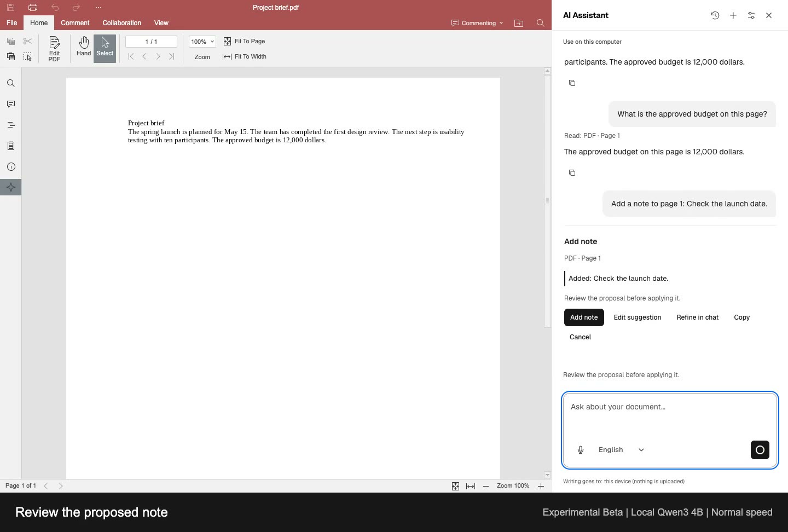Open the quick access more options menu
The width and height of the screenshot is (788, 532).
(99, 8)
